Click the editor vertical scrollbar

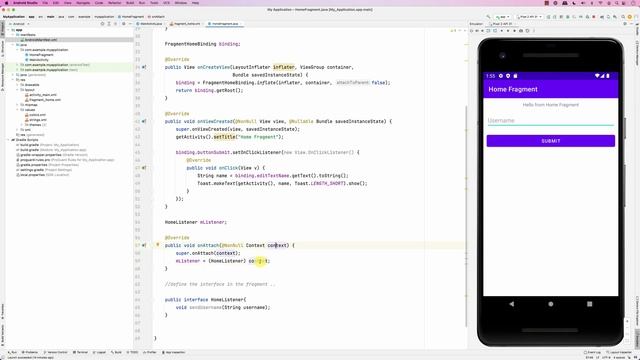[x=467, y=216]
